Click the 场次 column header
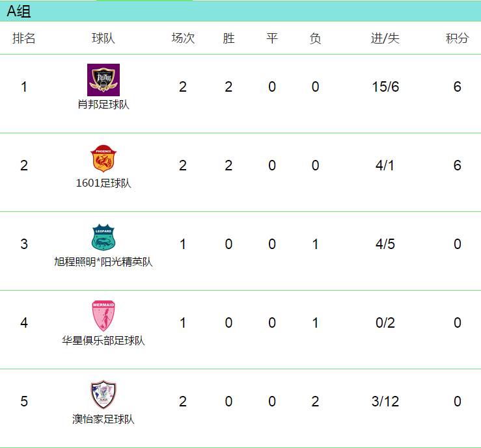 pos(183,38)
